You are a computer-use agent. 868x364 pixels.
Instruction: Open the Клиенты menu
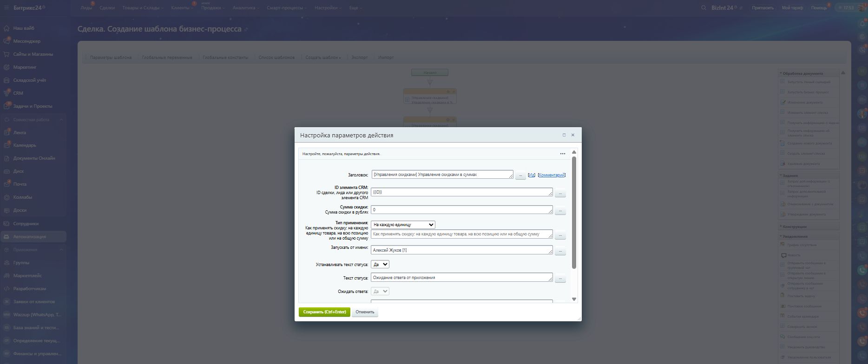[x=182, y=8]
